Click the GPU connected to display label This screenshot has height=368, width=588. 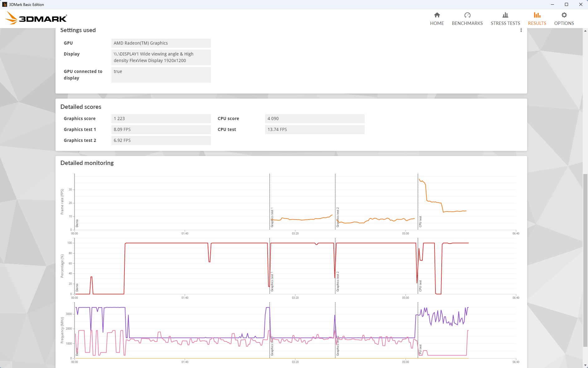point(83,75)
